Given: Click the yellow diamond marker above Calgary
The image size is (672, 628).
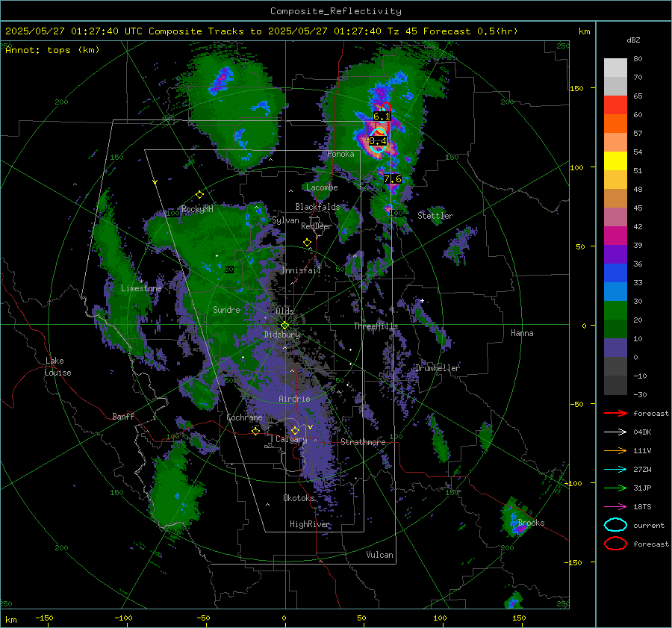Looking at the screenshot, I should (x=295, y=430).
